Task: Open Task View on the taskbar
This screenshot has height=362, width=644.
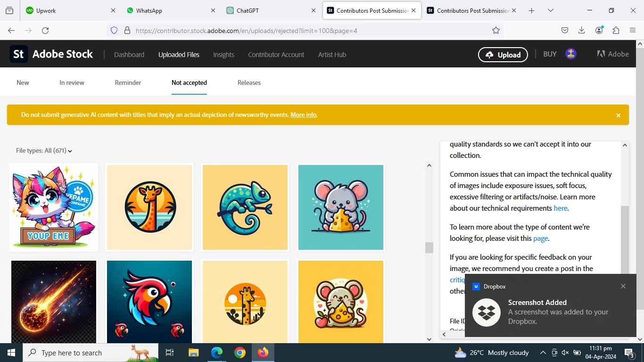Action: tap(170, 353)
